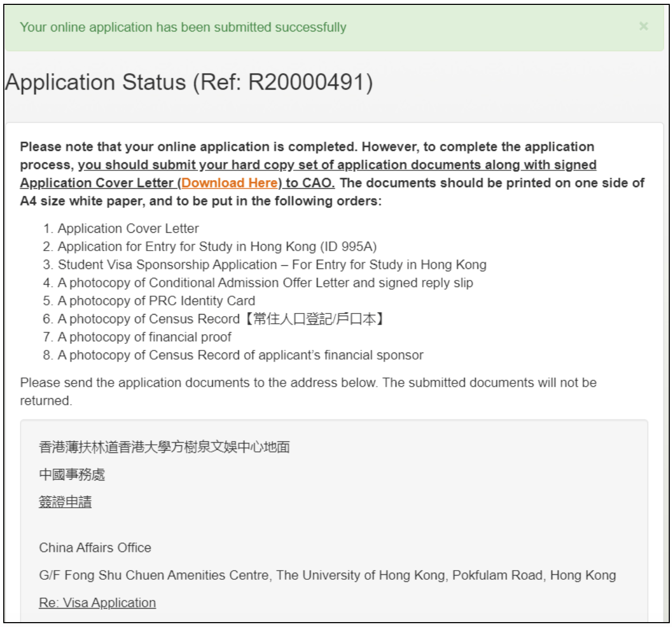This screenshot has height=627, width=672.
Task: Click the underlined 簽證申請 text
Action: point(65,502)
